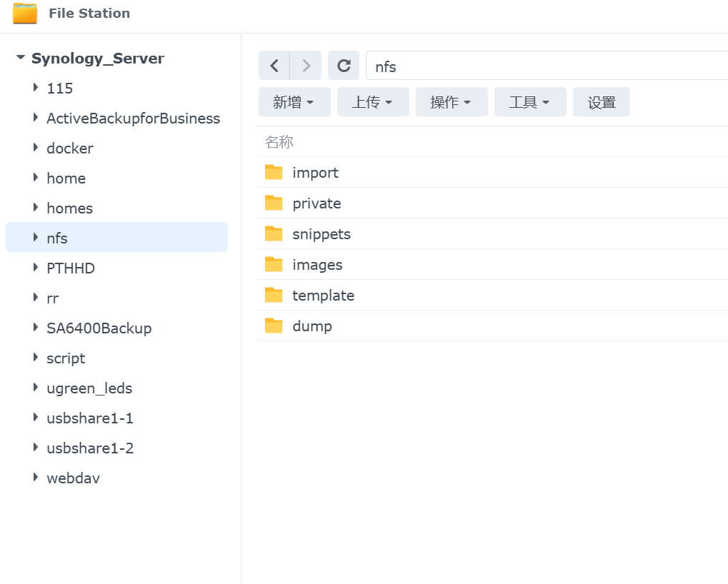Select the dump folder icon
This screenshot has width=728, height=584.
pos(274,326)
